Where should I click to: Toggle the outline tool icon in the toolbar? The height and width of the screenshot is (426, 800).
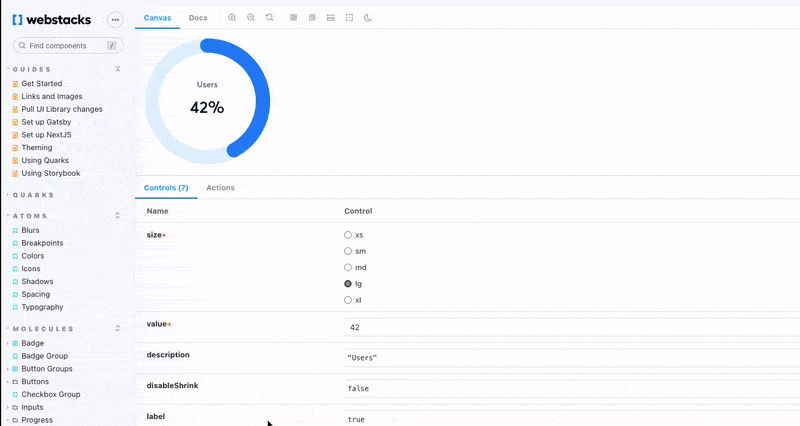click(349, 18)
